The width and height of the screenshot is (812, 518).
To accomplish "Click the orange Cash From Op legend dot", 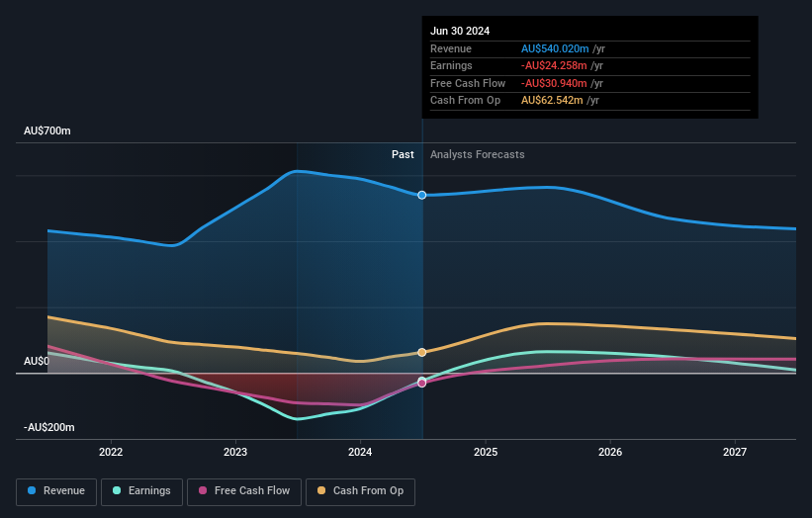I will tap(321, 490).
